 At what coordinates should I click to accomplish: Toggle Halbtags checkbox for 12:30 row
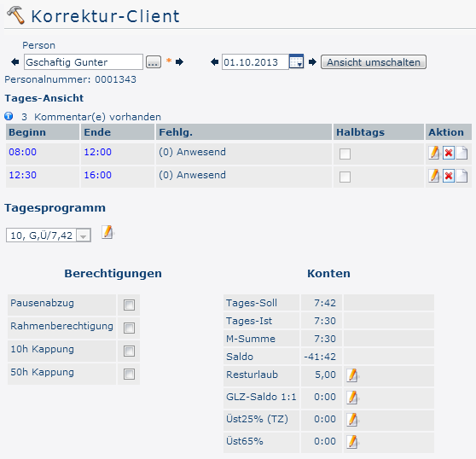(x=345, y=177)
